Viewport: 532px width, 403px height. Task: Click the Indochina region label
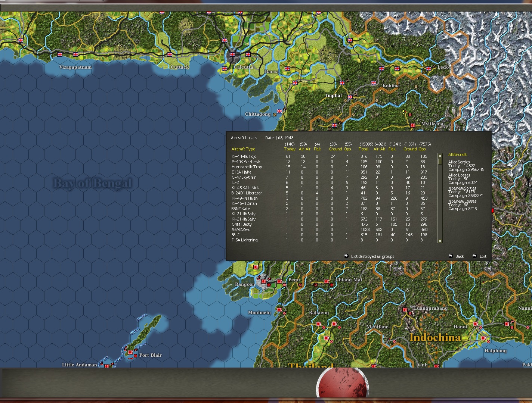(435, 337)
